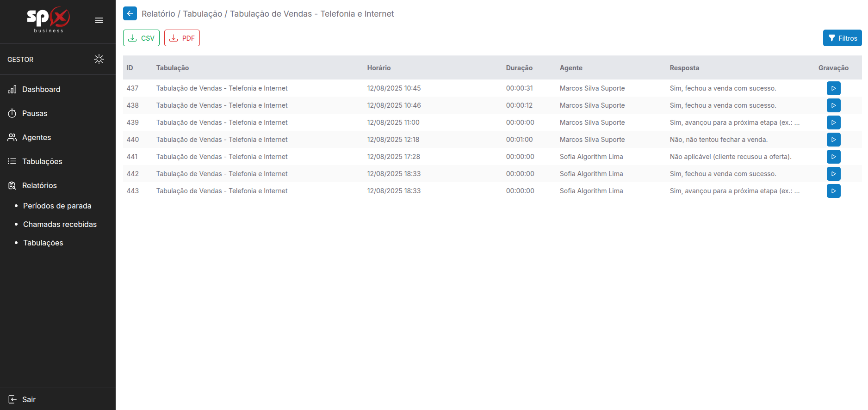Open the Agentes section
Screen dimensions: 868x410
click(37, 137)
